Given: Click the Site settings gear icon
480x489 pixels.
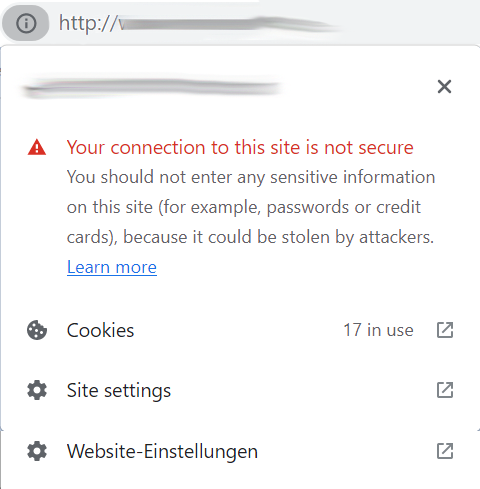Looking at the screenshot, I should [x=37, y=390].
